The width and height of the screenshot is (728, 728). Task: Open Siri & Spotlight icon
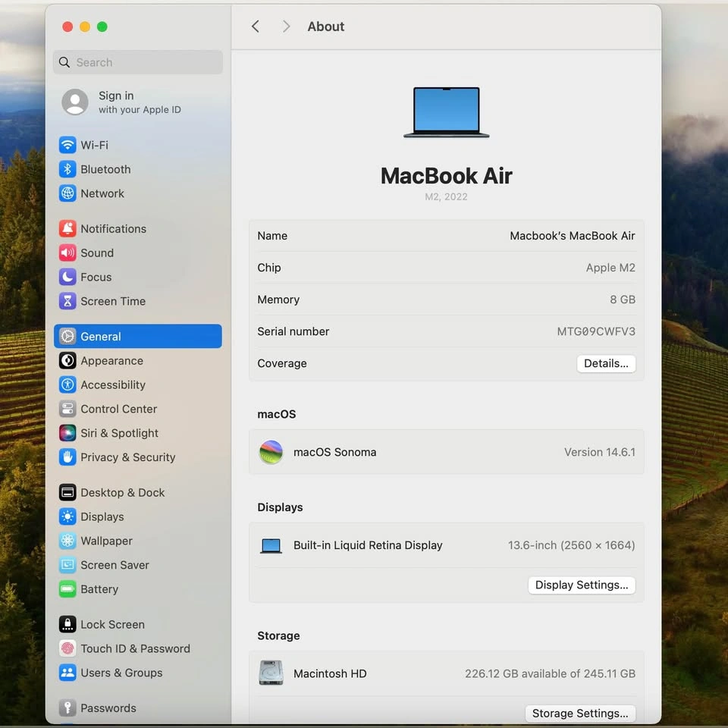[67, 433]
